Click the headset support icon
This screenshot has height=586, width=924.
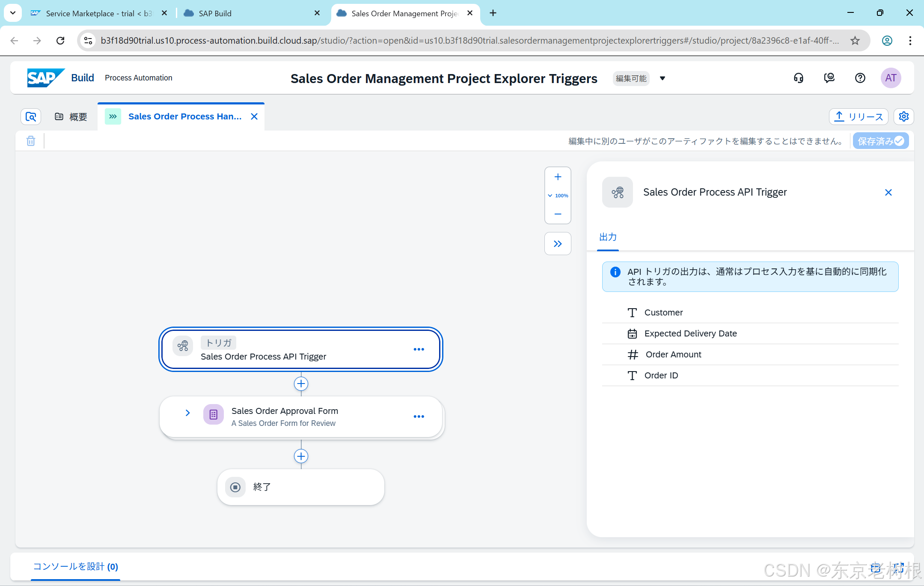click(798, 78)
